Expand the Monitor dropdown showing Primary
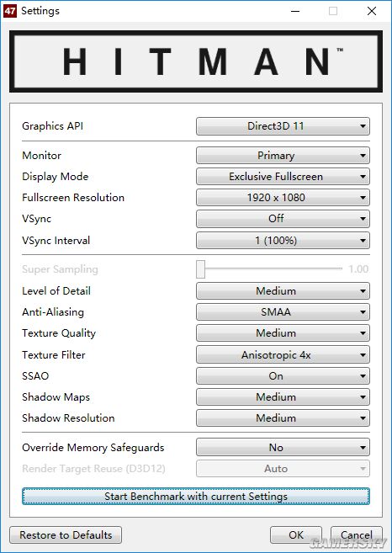 tap(283, 156)
